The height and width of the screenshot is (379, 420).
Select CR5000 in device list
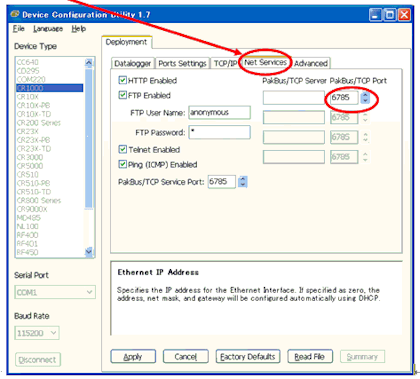tap(30, 166)
